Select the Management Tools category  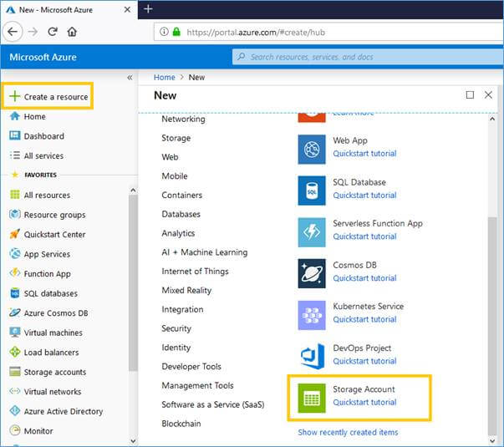pos(197,385)
